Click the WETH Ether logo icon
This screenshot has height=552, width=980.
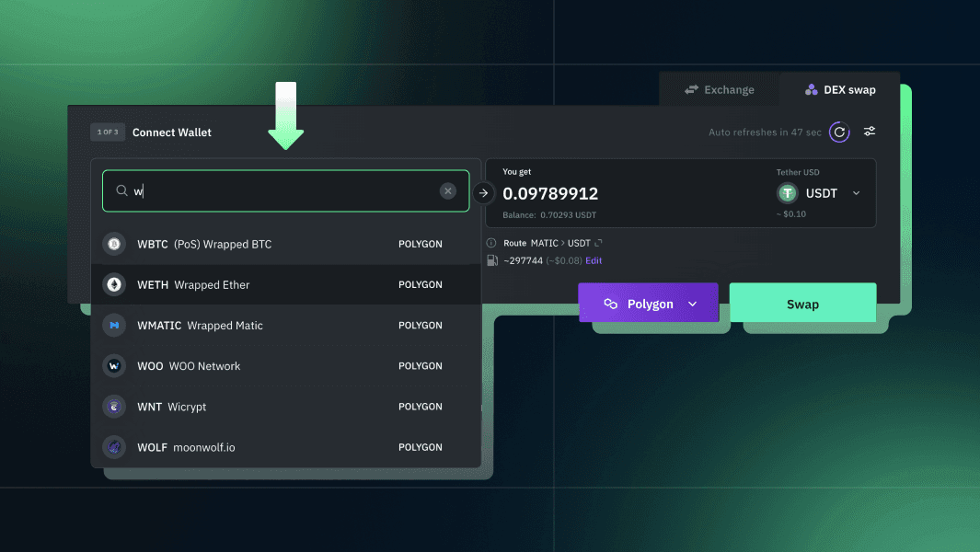[x=114, y=284]
